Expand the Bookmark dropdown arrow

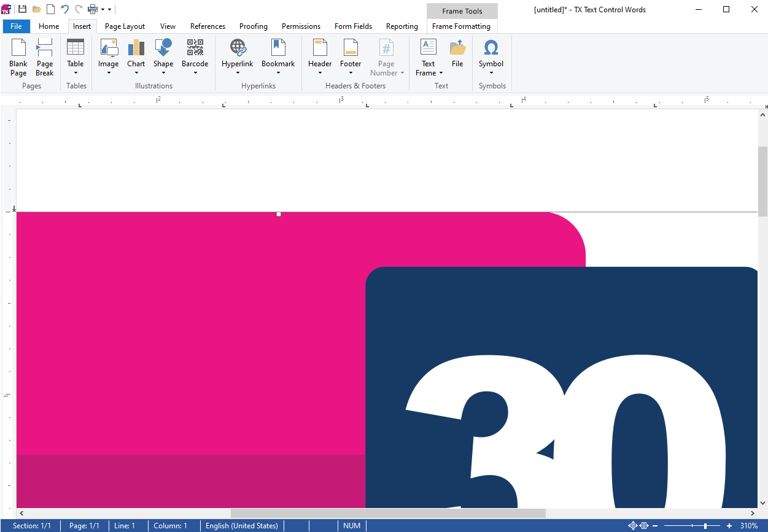278,73
